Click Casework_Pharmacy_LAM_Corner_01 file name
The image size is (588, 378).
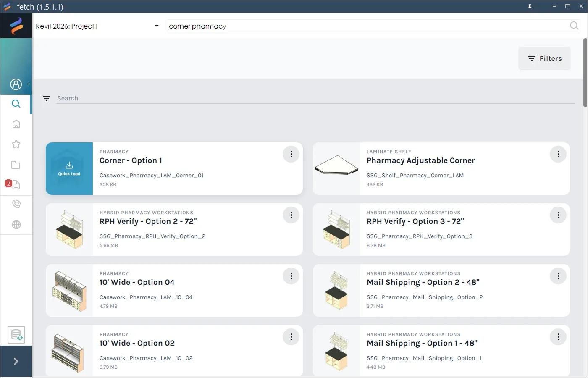pyautogui.click(x=151, y=176)
